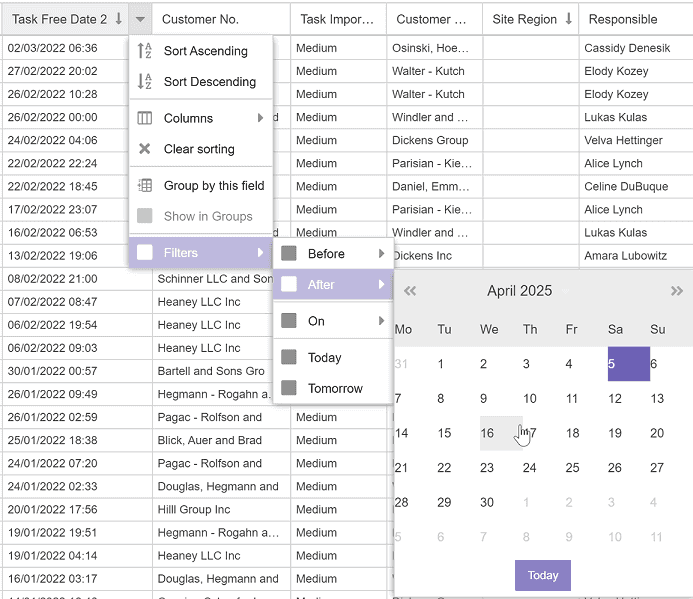Enable the Before filter checkbox
693x599 pixels.
[289, 253]
